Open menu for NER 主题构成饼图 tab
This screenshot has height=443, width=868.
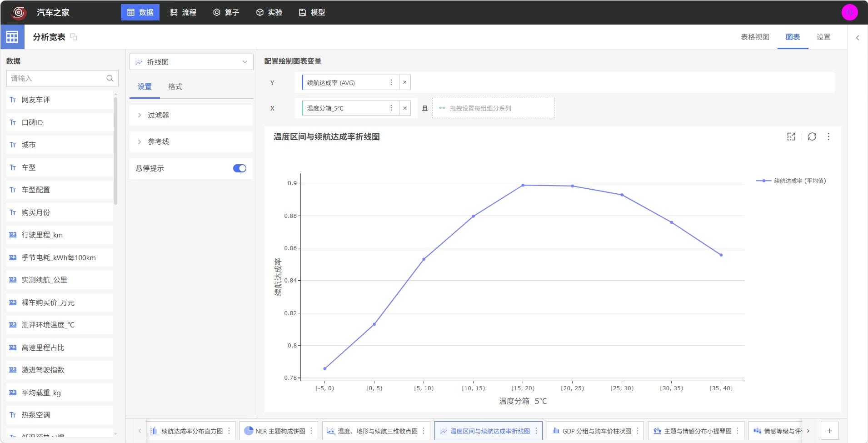click(311, 431)
